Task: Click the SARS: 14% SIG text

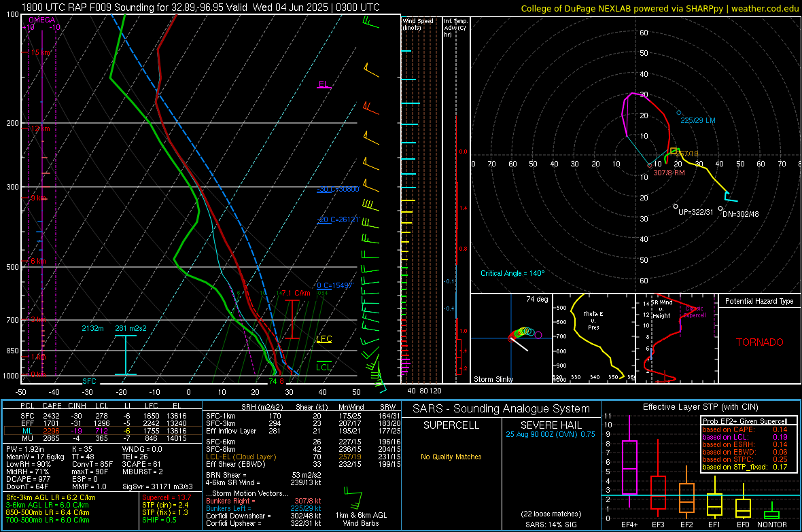Action: coord(551,525)
